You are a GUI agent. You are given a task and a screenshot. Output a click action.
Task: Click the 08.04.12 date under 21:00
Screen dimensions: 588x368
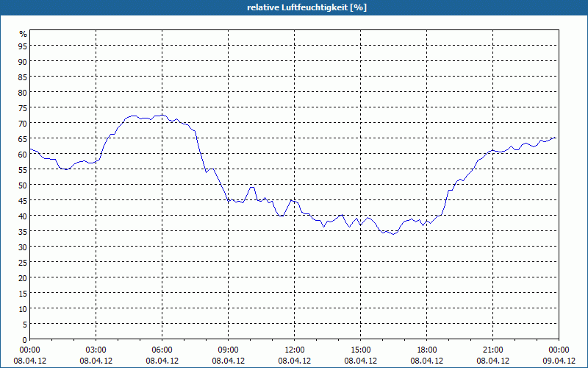492,361
